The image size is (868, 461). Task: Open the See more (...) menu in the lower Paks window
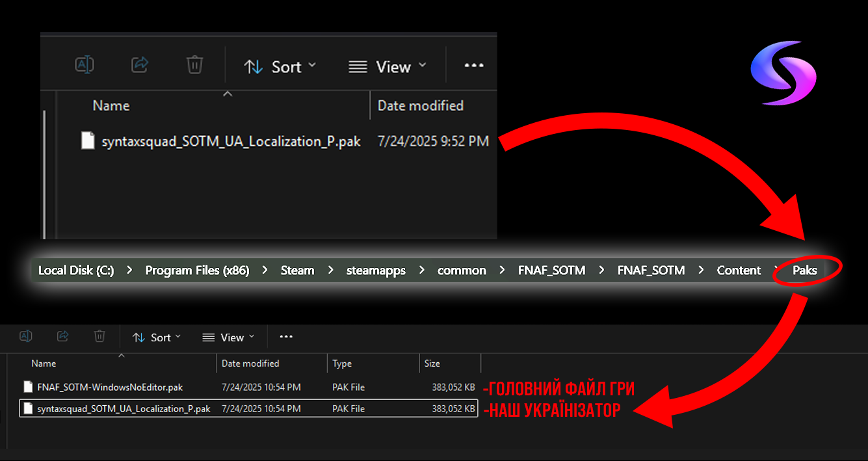click(x=286, y=337)
